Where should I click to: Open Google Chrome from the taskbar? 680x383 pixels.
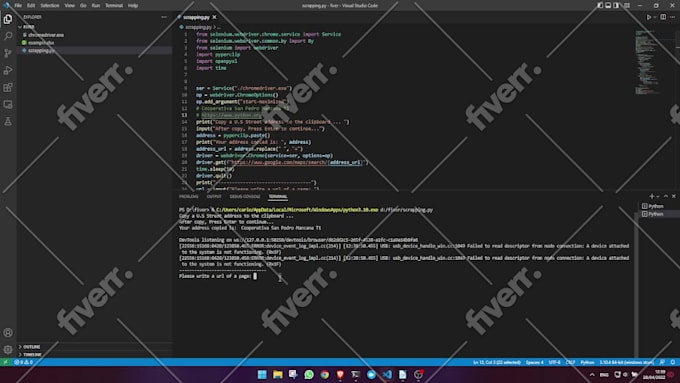(324, 375)
